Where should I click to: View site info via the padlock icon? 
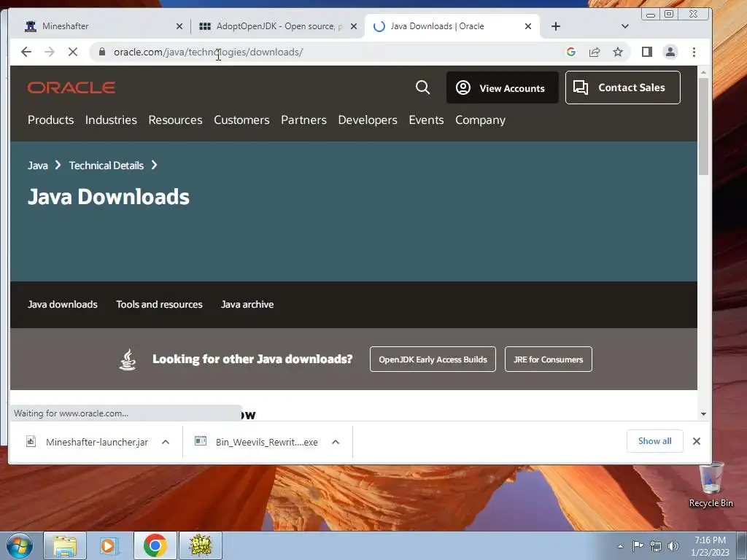102,52
